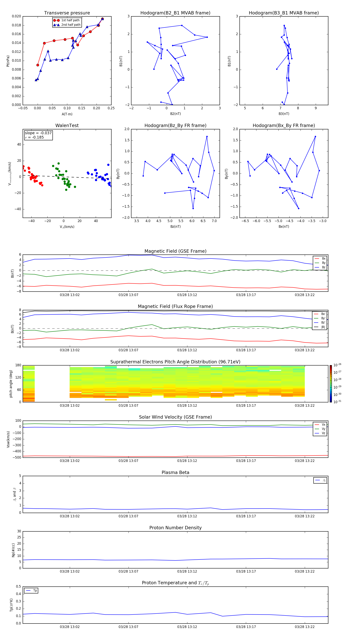
Task: Click the 'Vsw(km/s)' axis label
Action: 8,439
